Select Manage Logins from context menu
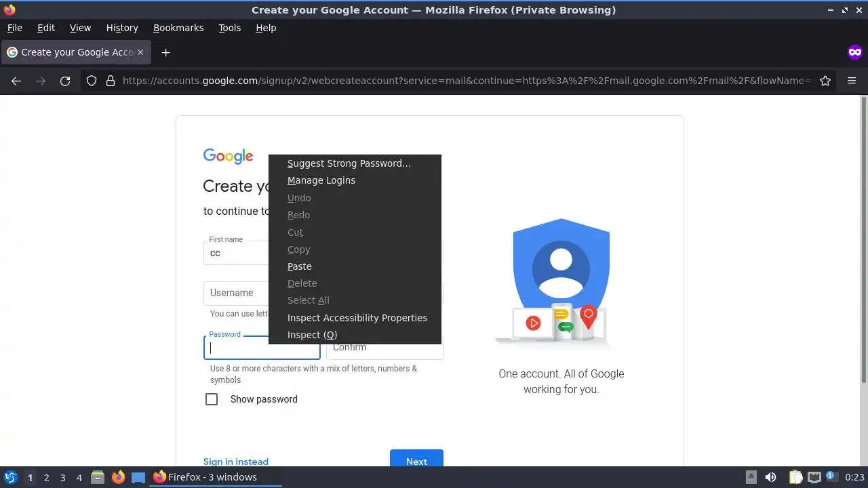Image resolution: width=868 pixels, height=488 pixels. click(x=355, y=180)
